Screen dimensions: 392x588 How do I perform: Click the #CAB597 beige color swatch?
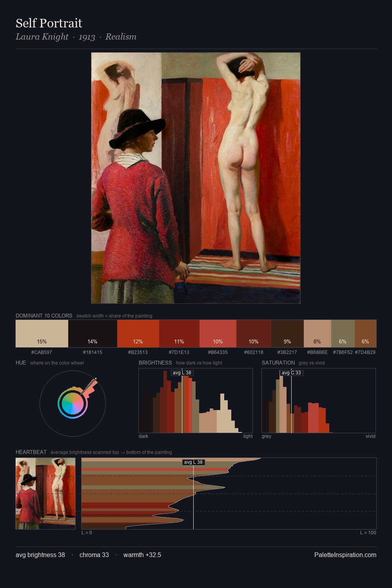tap(42, 334)
